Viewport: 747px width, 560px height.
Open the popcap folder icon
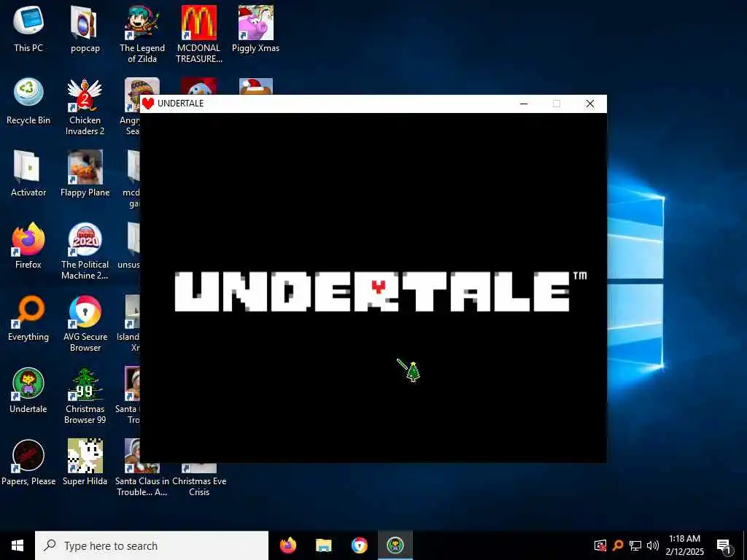(85, 28)
